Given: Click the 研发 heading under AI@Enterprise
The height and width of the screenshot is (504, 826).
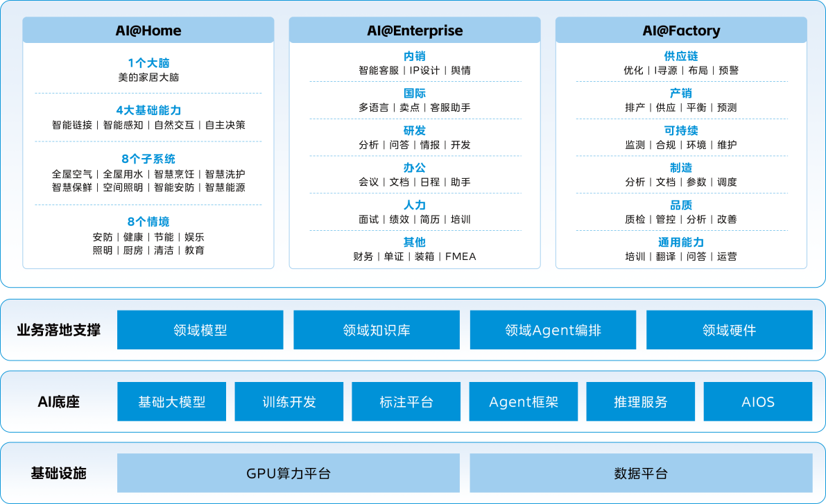Looking at the screenshot, I should point(415,130).
